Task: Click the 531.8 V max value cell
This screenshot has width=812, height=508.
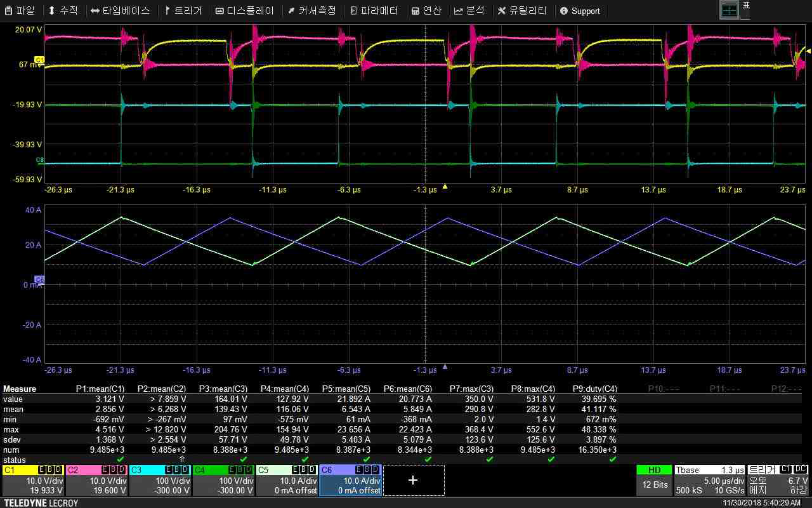Action: [x=539, y=399]
